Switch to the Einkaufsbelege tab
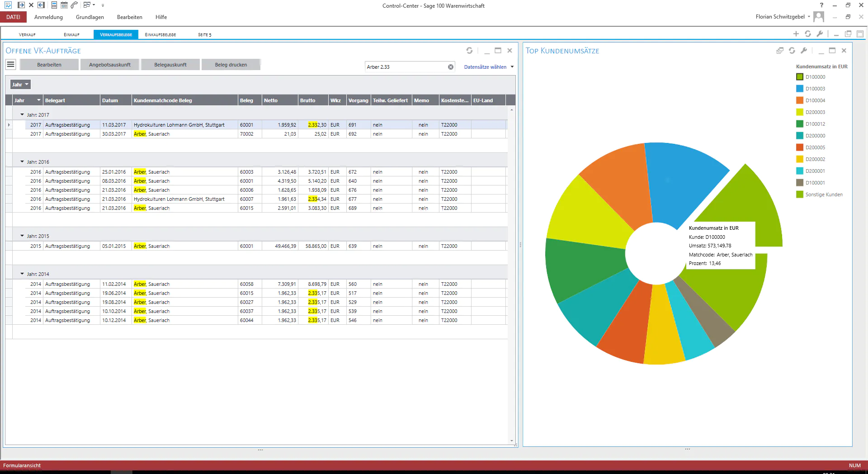Screen dimensions: 868x474 [160, 35]
